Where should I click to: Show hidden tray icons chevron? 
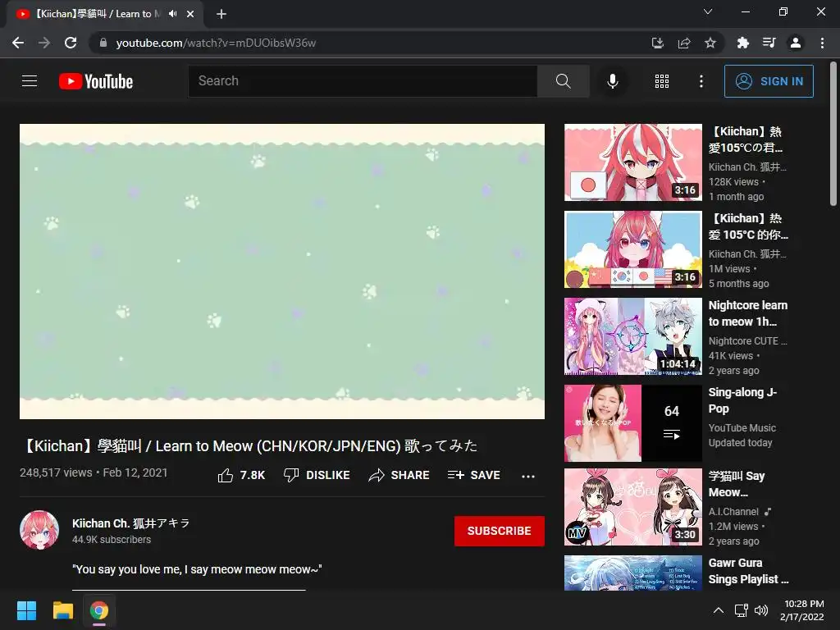(x=719, y=610)
